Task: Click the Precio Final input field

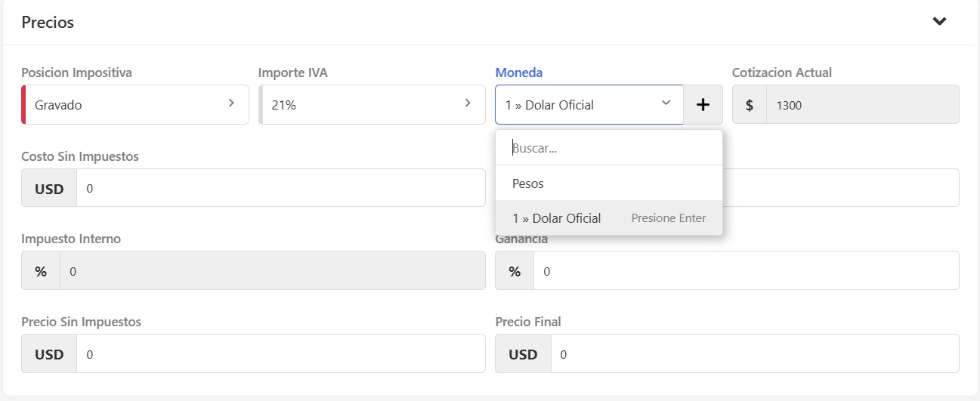Action: (x=754, y=354)
